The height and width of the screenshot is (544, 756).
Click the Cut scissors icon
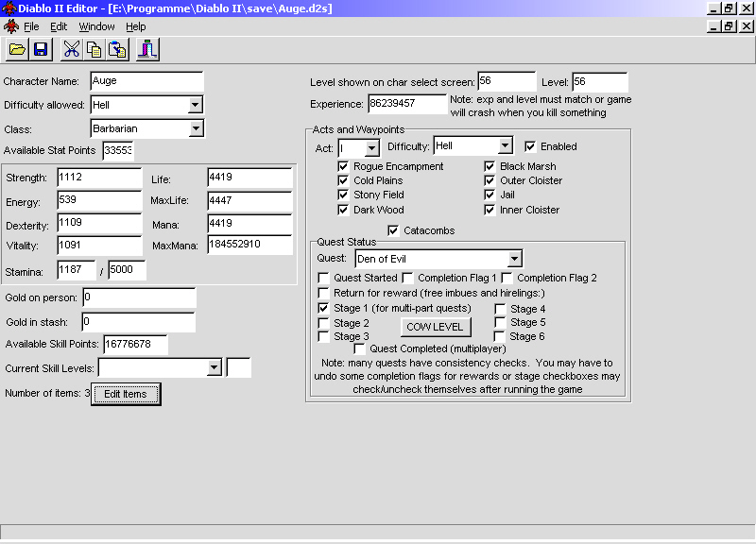[x=72, y=50]
